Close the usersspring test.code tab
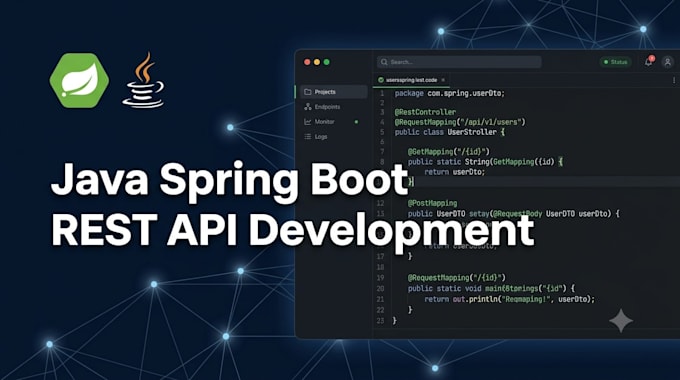Viewport: 680px width, 380px height. point(443,80)
